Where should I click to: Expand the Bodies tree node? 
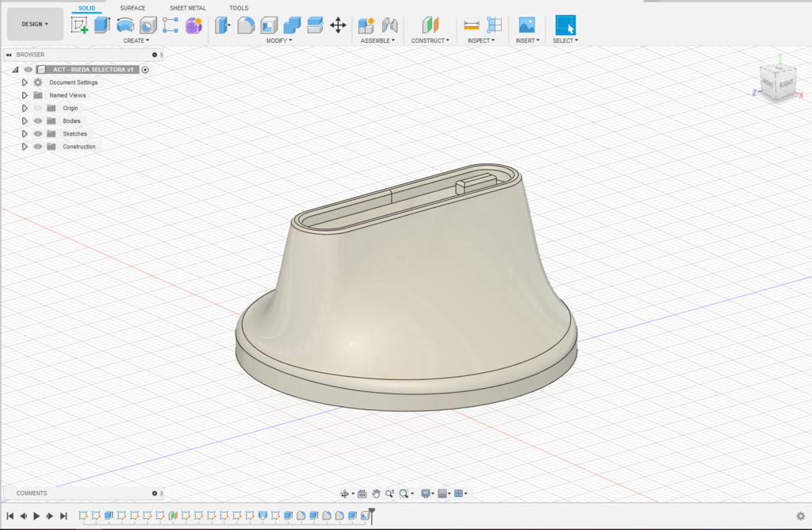coord(25,121)
